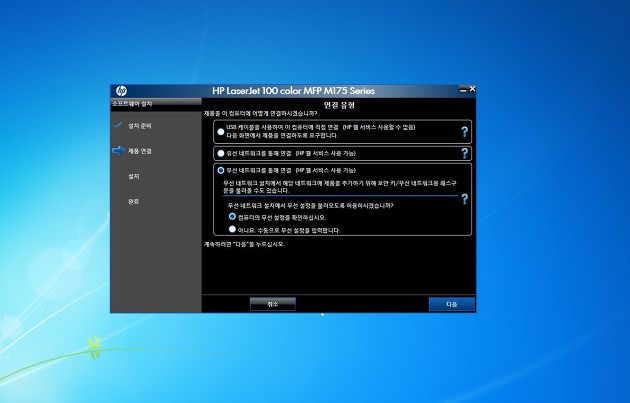Viewport: 630px width, 403px height.
Task: Select USB cable direct connection radio button
Action: point(221,132)
